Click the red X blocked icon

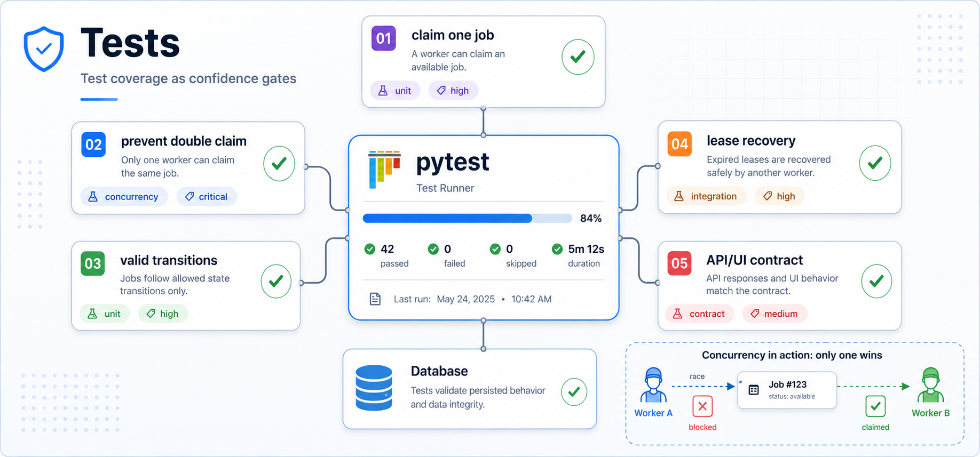[x=702, y=406]
